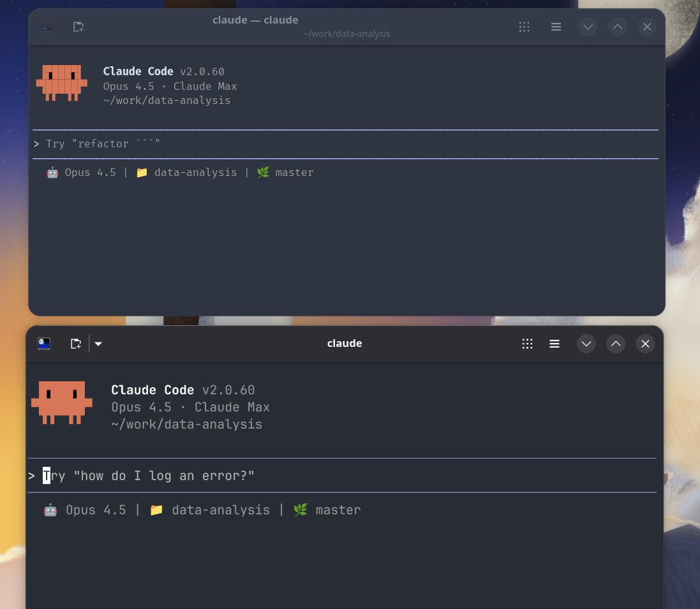Viewport: 700px width, 609px height.
Task: Click the robot icon in the top window status line
Action: click(52, 173)
